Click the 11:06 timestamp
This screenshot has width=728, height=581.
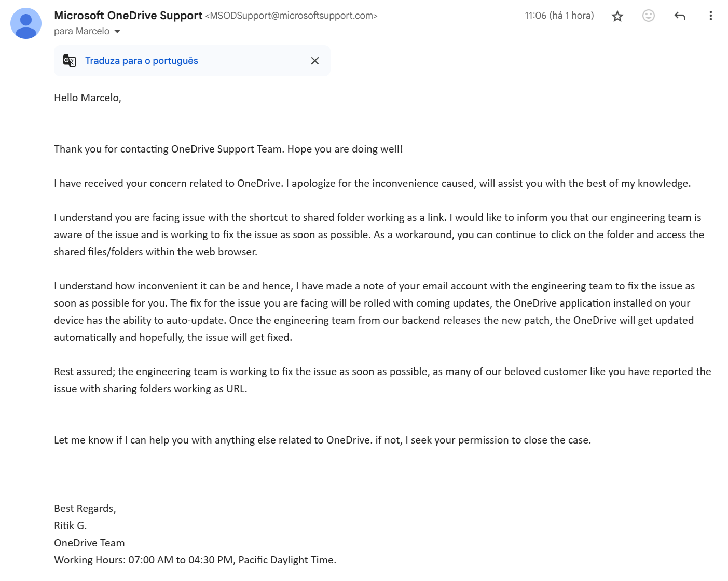(x=559, y=16)
